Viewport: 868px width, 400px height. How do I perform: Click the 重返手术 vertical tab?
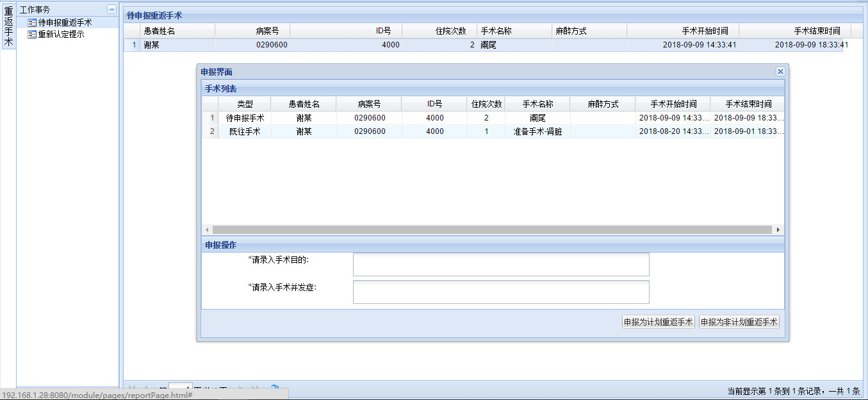tap(8, 27)
